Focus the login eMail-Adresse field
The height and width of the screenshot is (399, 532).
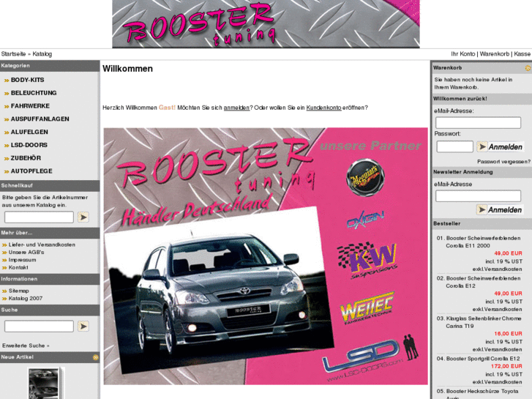478,122
